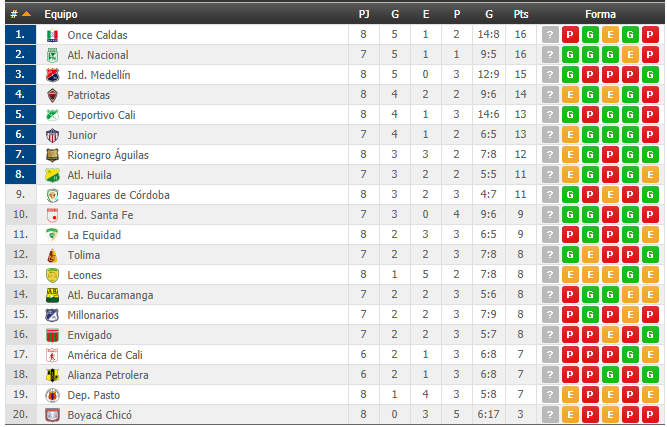Sort standings by the PJ column header
The width and height of the screenshot is (667, 427).
click(x=364, y=14)
